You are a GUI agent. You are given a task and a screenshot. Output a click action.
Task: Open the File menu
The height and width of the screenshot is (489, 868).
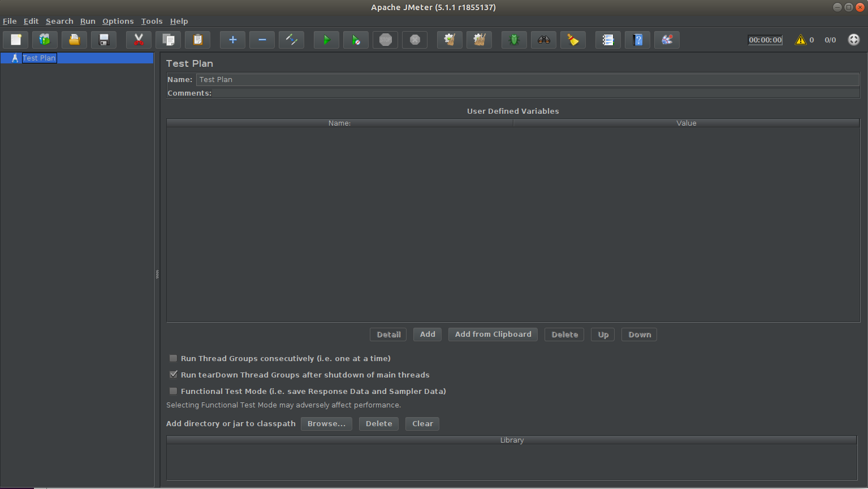[x=10, y=21]
